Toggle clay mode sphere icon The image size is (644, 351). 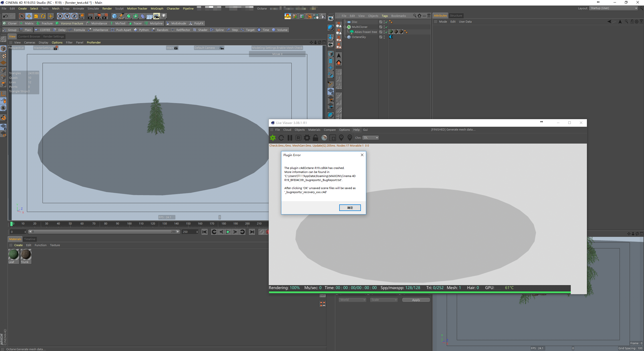click(x=324, y=138)
